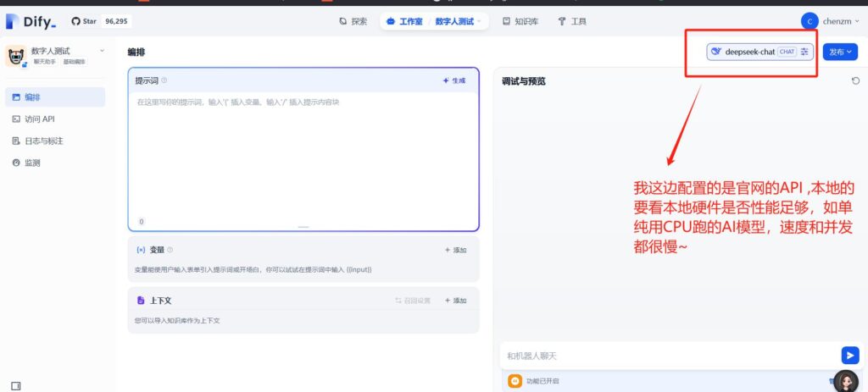This screenshot has height=392, width=868.
Task: Add a new variable with 添加
Action: 455,250
